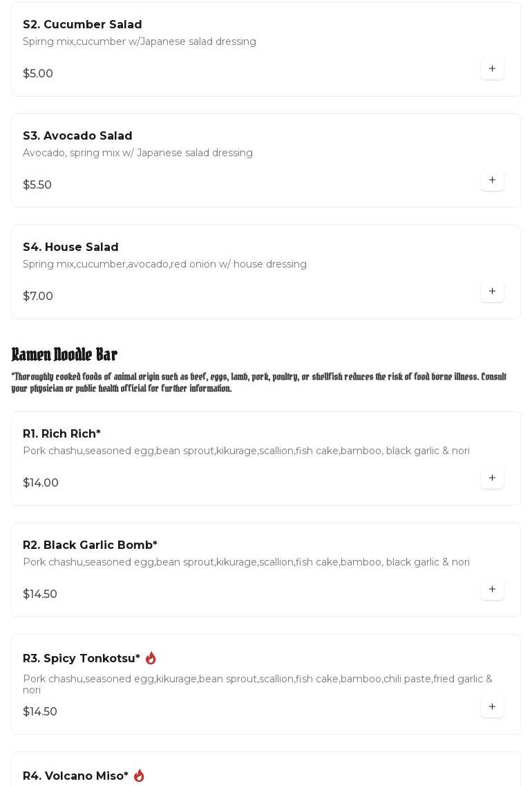Open R3. Spicy Tonkotsu* item

pos(82,659)
